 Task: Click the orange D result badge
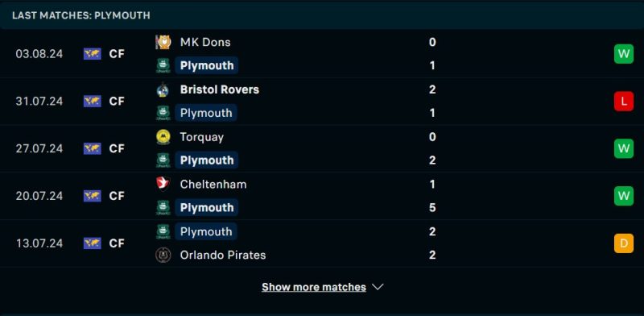click(x=623, y=243)
